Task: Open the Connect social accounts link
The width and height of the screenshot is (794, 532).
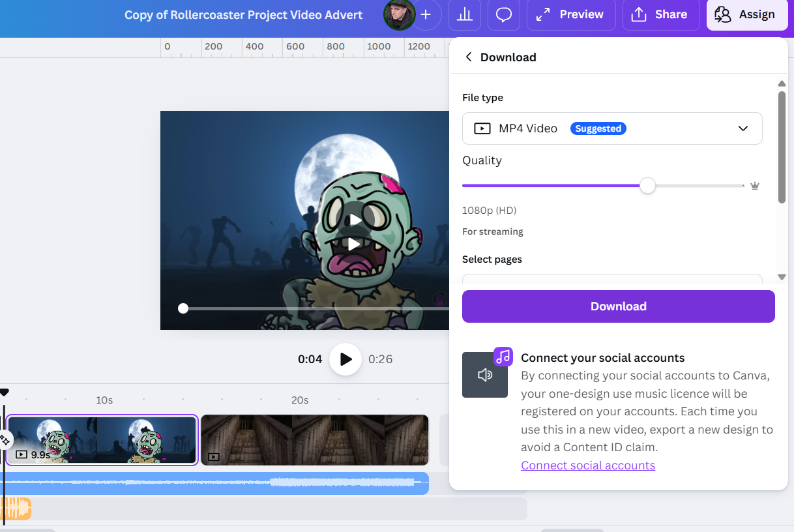Action: tap(587, 465)
